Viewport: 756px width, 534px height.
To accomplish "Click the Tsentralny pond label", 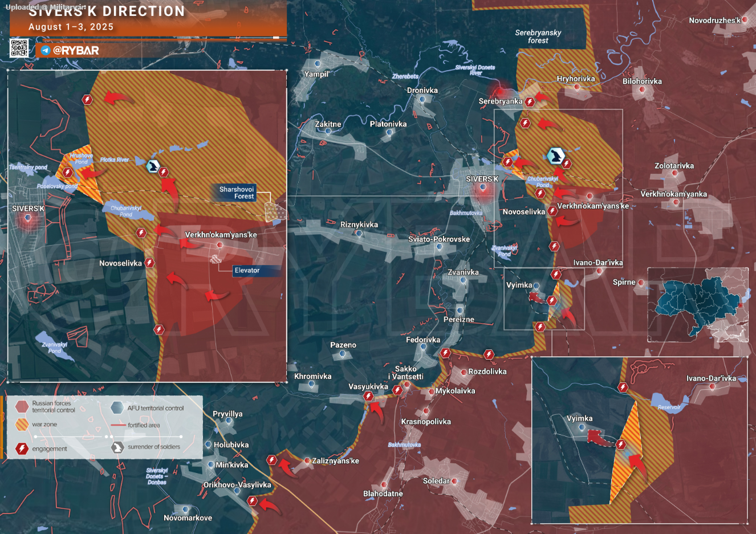I will 29,168.
